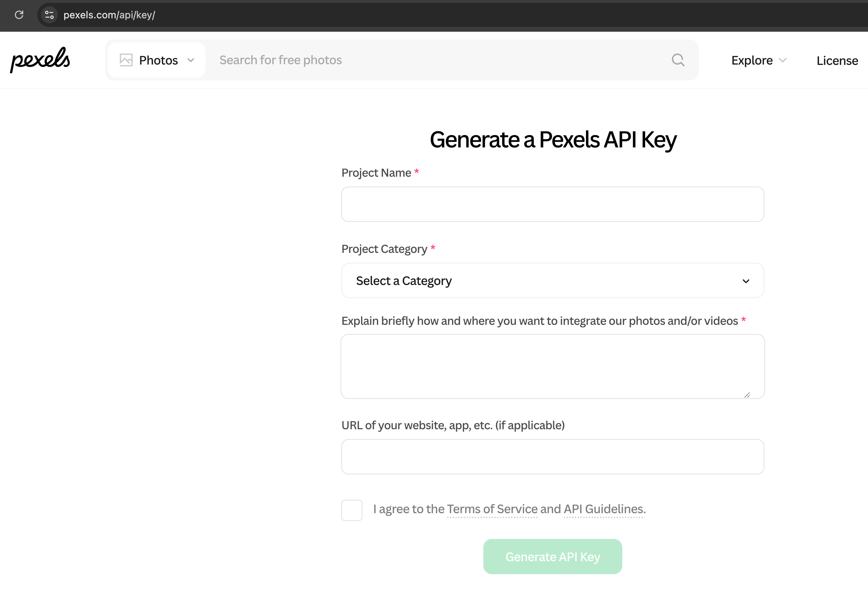The image size is (868, 589).
Task: Click the category dropdown arrow
Action: (746, 281)
